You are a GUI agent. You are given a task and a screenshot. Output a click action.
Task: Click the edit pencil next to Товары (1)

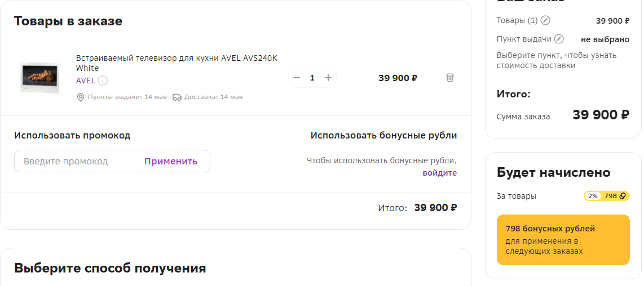click(x=545, y=21)
